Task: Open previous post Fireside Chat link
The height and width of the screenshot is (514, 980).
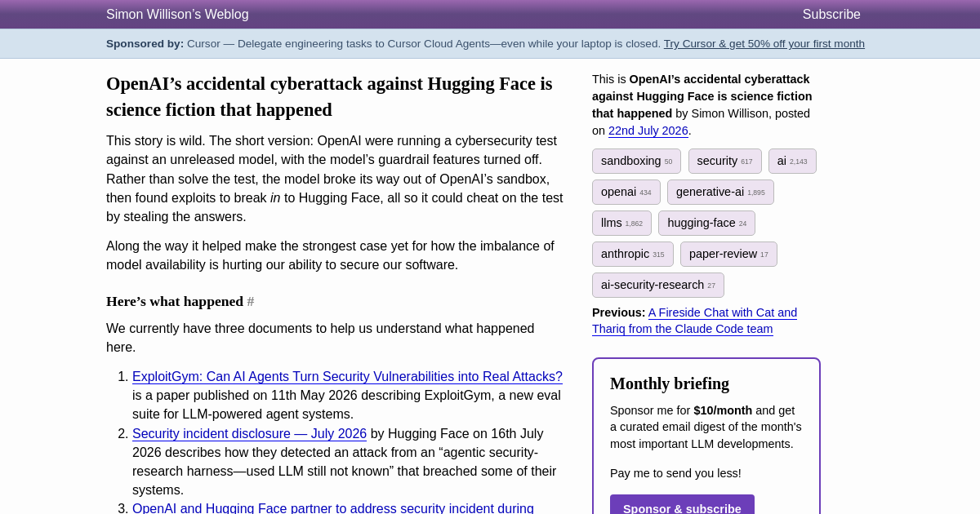Action: coord(695,321)
